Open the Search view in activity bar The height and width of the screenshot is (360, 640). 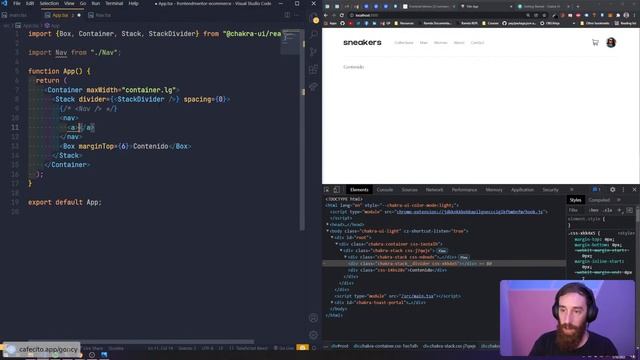[313, 35]
